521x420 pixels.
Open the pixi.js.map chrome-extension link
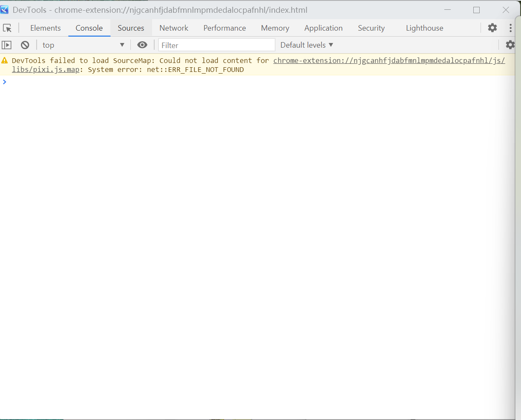pyautogui.click(x=389, y=60)
